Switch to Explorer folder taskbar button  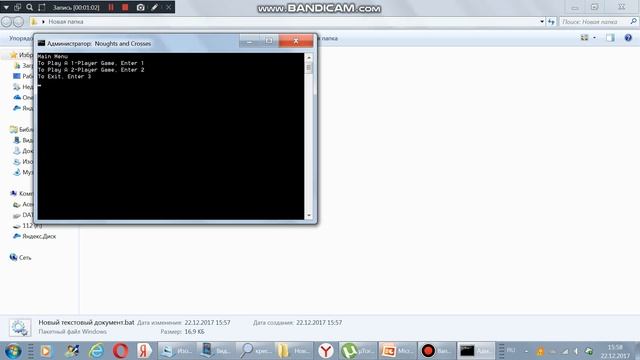[294, 351]
